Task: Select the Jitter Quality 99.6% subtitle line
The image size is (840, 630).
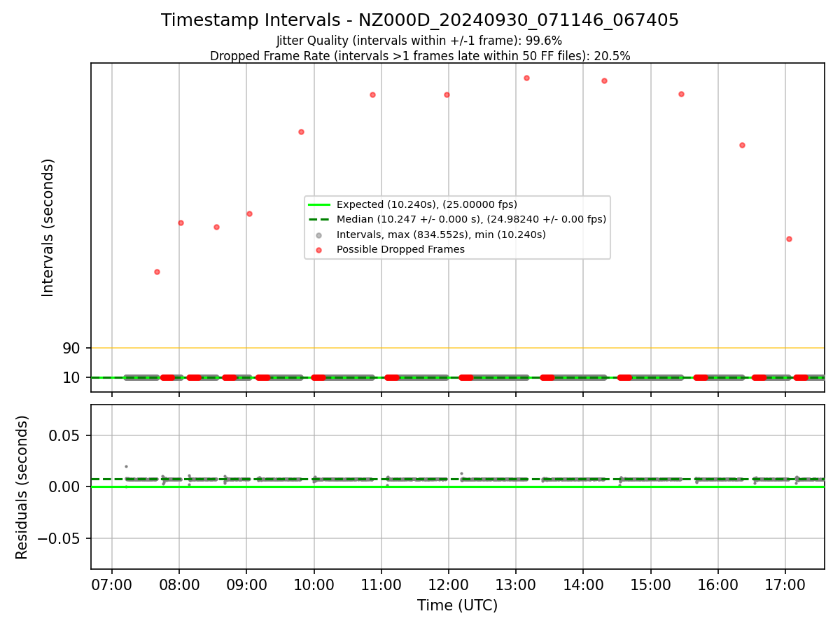Action: point(419,41)
